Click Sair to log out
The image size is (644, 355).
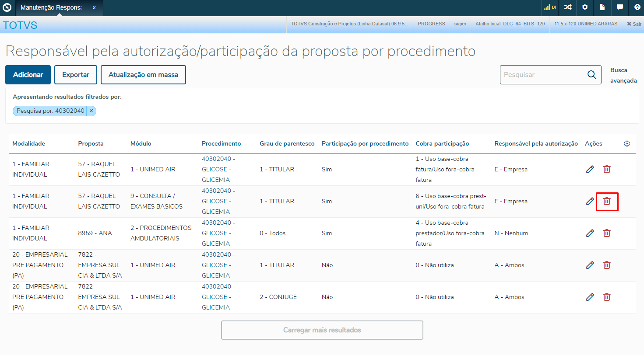[634, 24]
